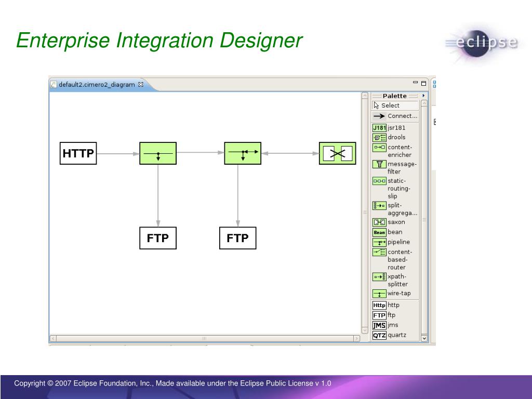The height and width of the screenshot is (399, 532).
Task: Click the arrow from HTTP to wire-tap node
Action: tap(118, 154)
